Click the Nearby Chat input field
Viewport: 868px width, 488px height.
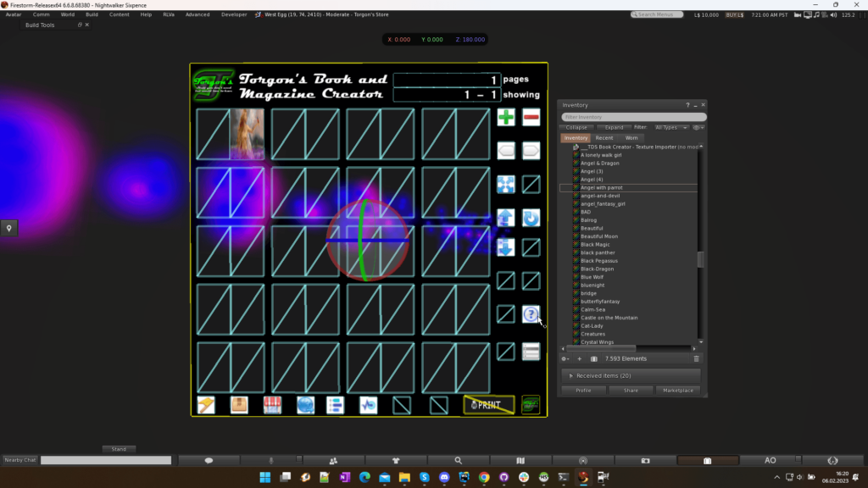(x=106, y=460)
